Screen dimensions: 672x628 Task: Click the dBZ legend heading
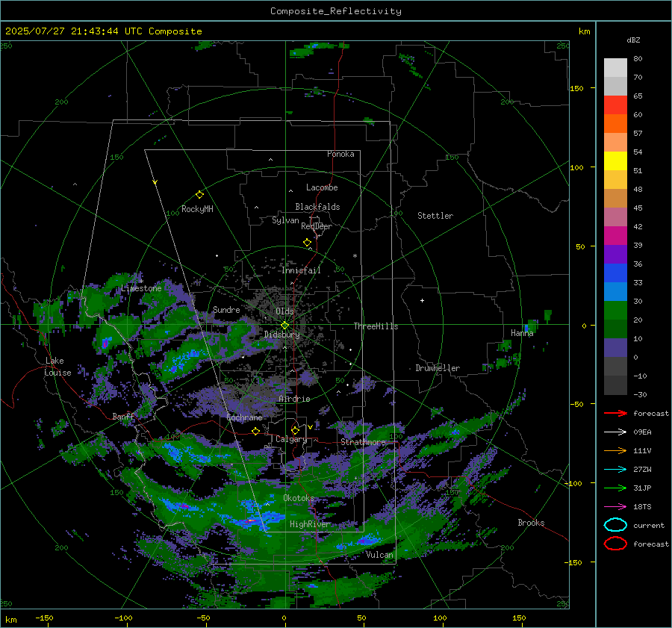pos(633,40)
